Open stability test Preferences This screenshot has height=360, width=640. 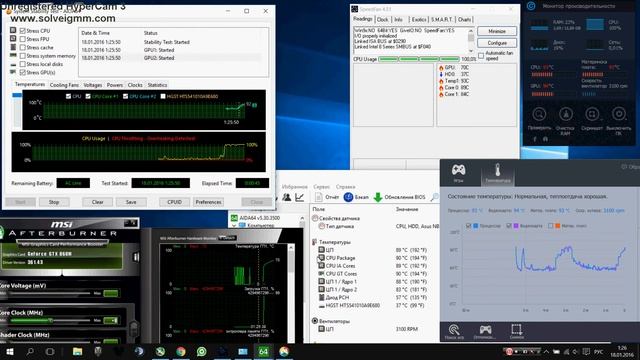[x=208, y=202]
